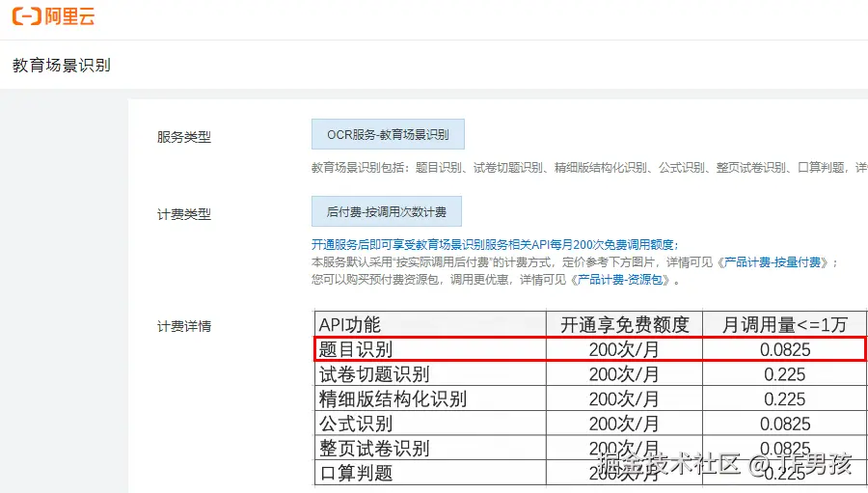Viewport: 868px width, 493px height.
Task: Click the description text starting 教育场景识别包括
Action: (589, 167)
